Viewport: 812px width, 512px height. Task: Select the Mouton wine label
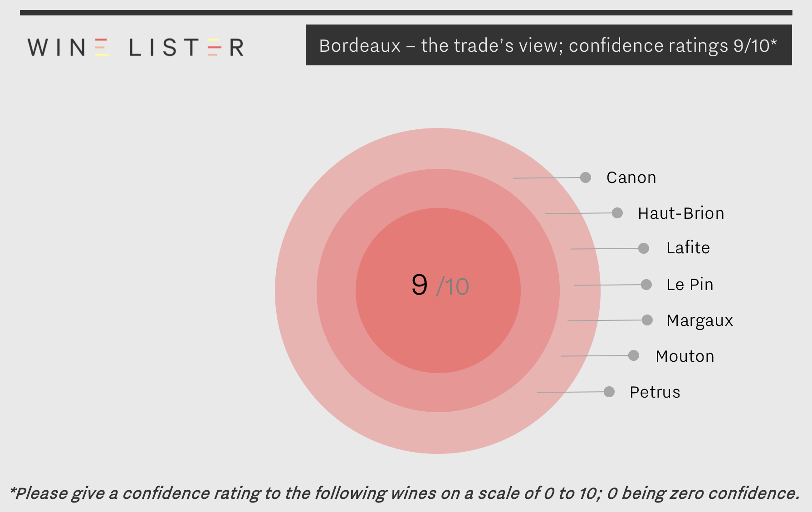pos(685,356)
